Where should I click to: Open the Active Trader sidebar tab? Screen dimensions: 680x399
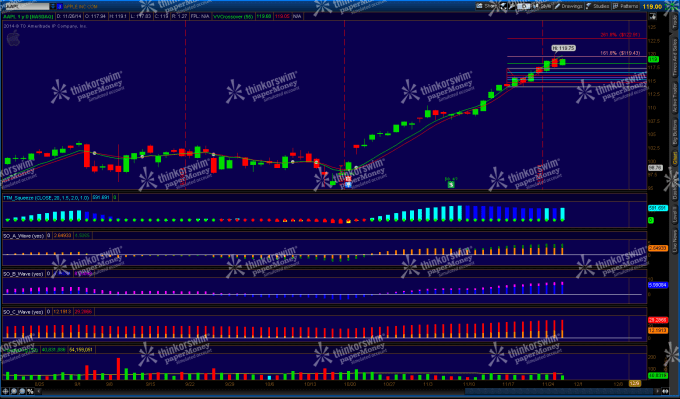[x=675, y=98]
